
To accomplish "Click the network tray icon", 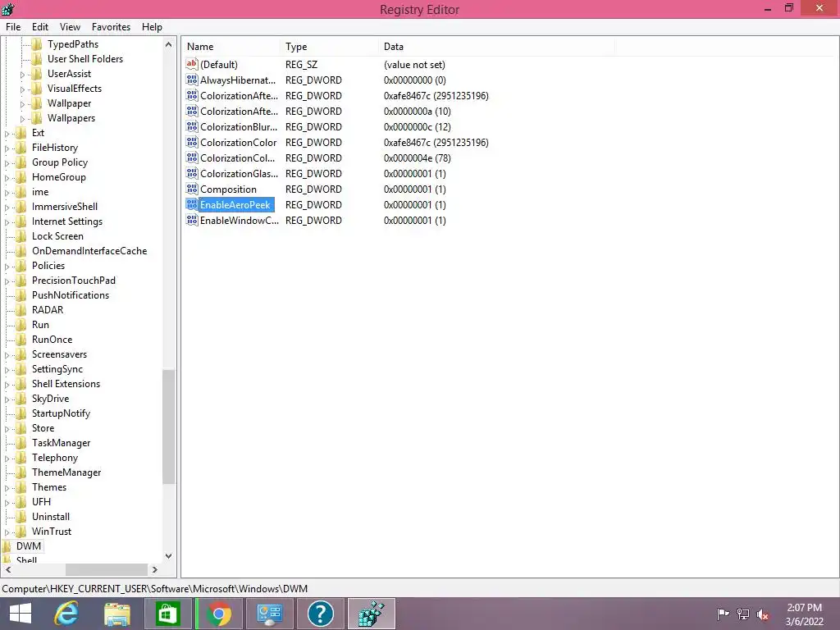I will 743,614.
